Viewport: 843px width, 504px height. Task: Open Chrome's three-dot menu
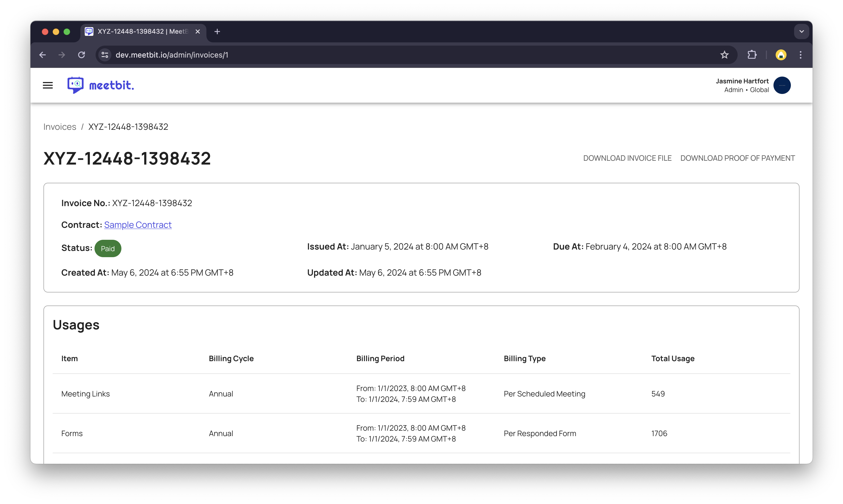[x=801, y=55]
